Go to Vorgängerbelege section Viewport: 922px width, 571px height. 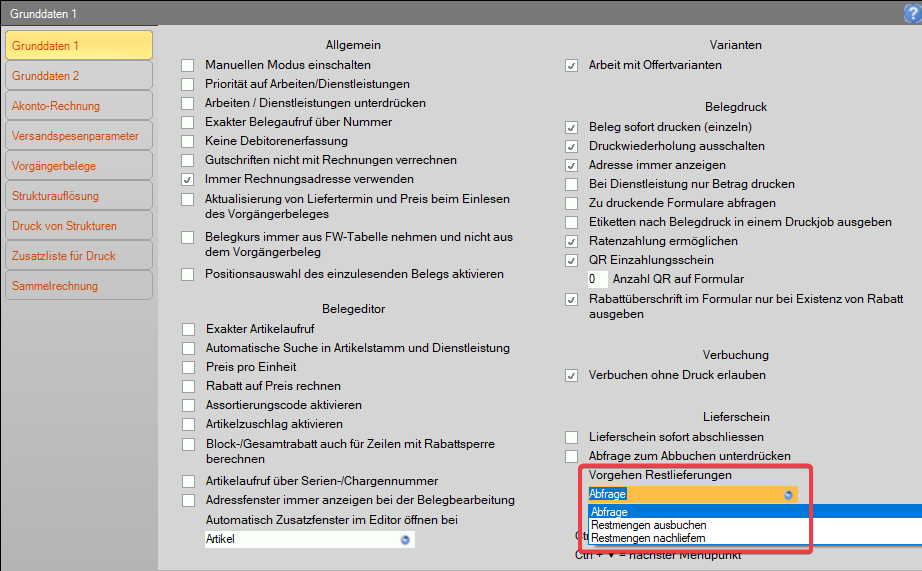click(79, 166)
